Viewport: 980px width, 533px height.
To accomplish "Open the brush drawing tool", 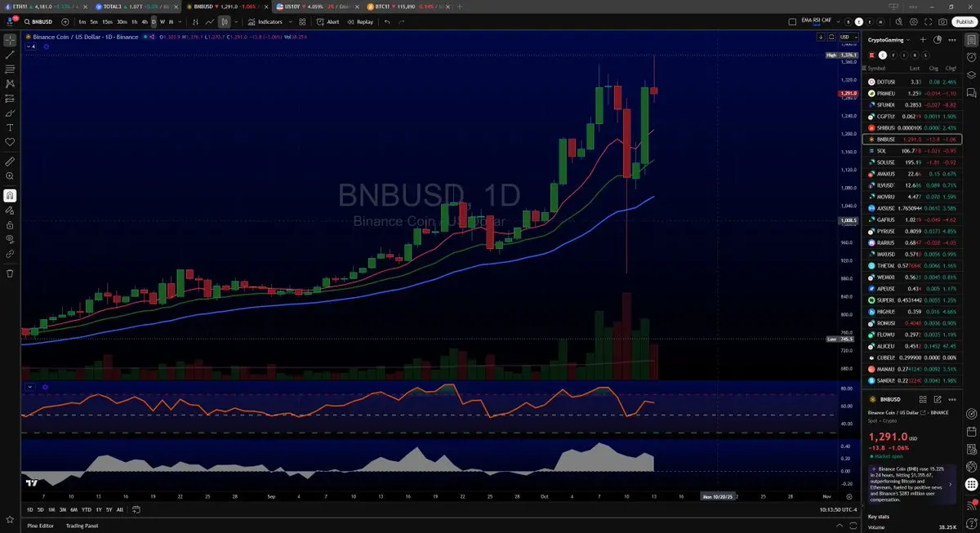I will [10, 113].
